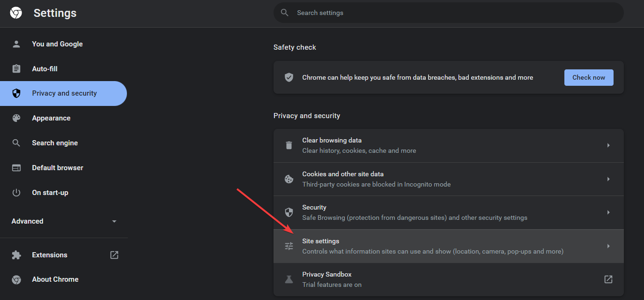
Task: Click the arrow on the Cookies row
Action: coord(608,179)
